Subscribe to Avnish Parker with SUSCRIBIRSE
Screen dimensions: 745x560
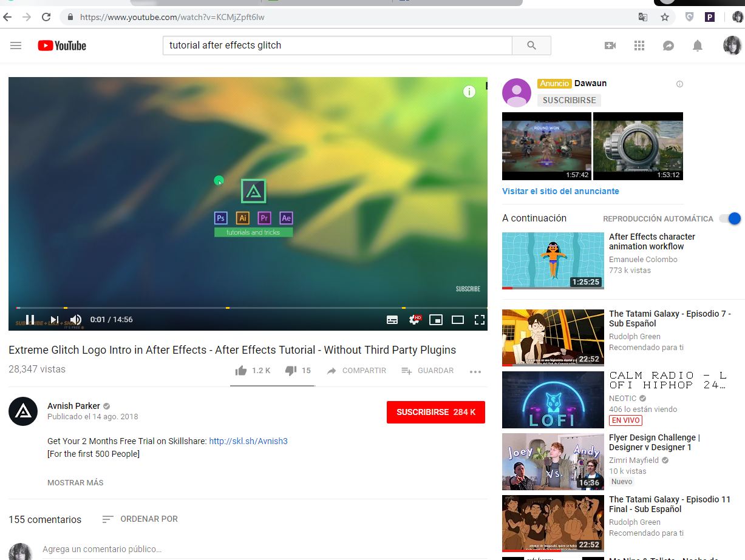436,412
